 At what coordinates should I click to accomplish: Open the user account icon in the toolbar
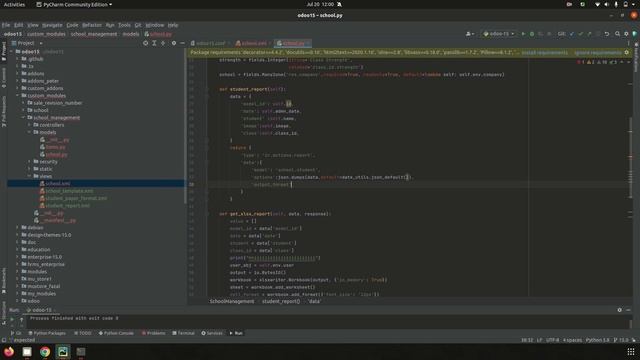coord(470,34)
